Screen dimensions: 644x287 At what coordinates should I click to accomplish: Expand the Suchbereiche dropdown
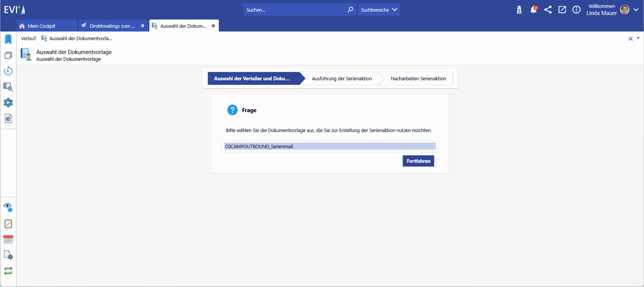tap(379, 10)
